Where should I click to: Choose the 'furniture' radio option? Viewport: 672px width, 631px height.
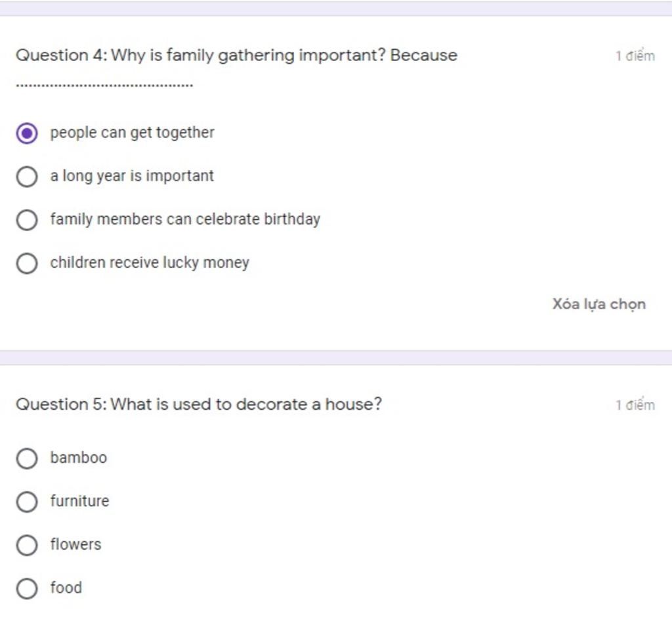tap(27, 502)
